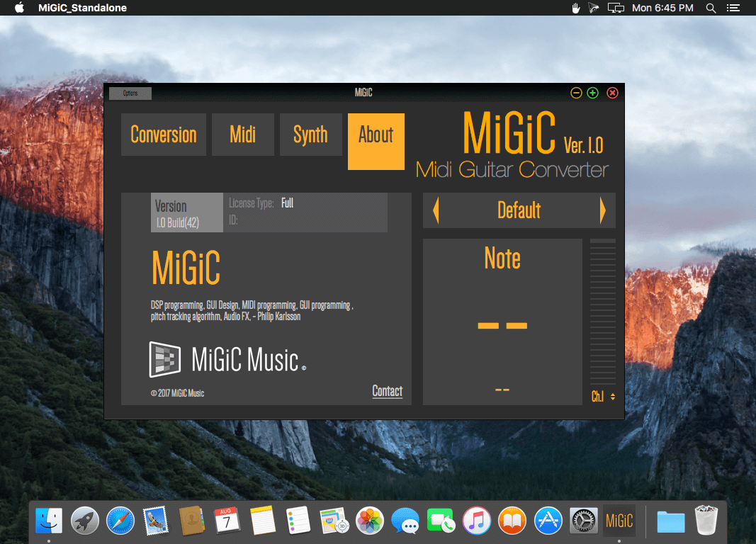This screenshot has width=756, height=544.
Task: Open Calendar from the dock
Action: point(227,521)
